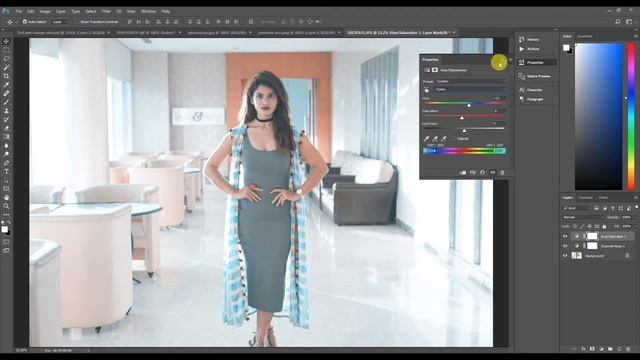
Task: Open the Layers panel flyout menu
Action: point(636,198)
